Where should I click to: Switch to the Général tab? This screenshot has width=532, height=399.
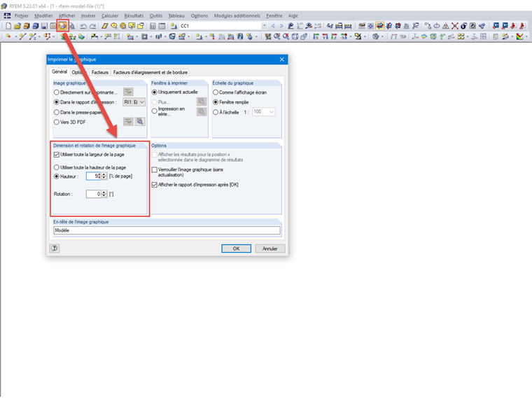59,71
